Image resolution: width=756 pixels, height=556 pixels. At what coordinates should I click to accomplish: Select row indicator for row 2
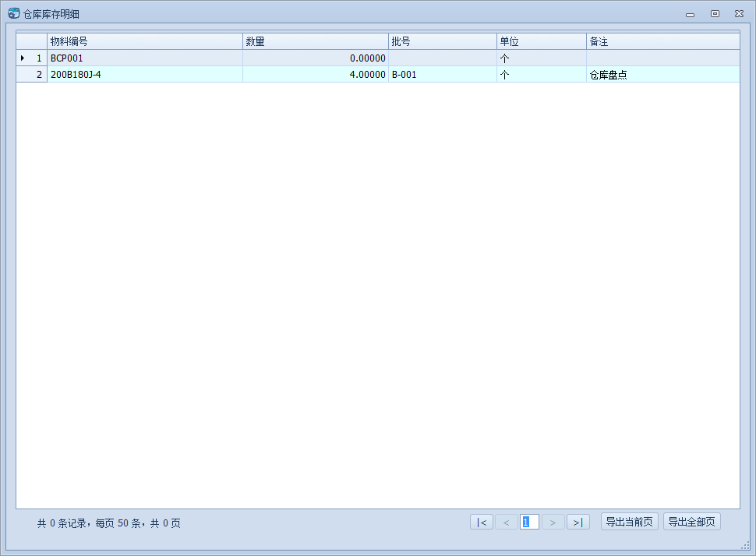click(x=31, y=75)
